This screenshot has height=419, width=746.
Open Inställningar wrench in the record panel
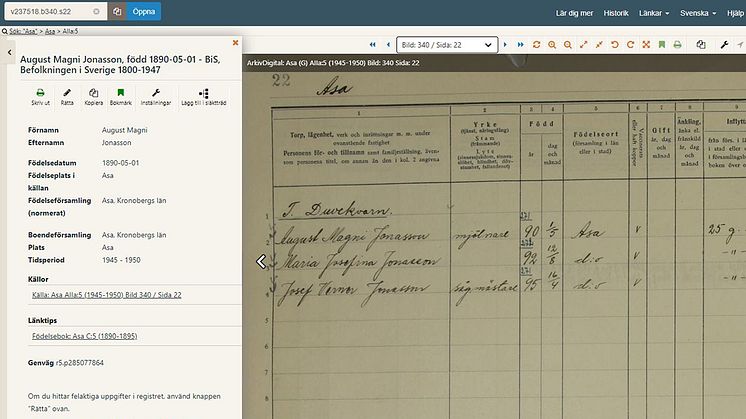click(154, 93)
